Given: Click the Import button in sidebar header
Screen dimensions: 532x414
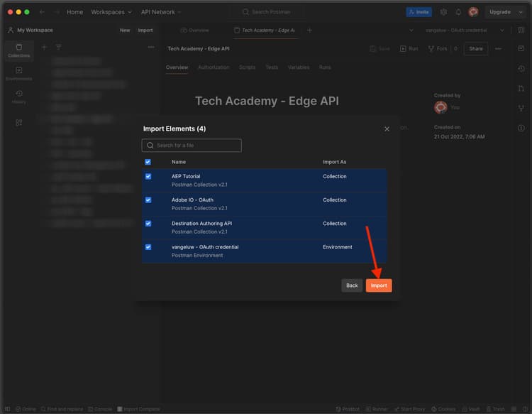Looking at the screenshot, I should coord(145,31).
